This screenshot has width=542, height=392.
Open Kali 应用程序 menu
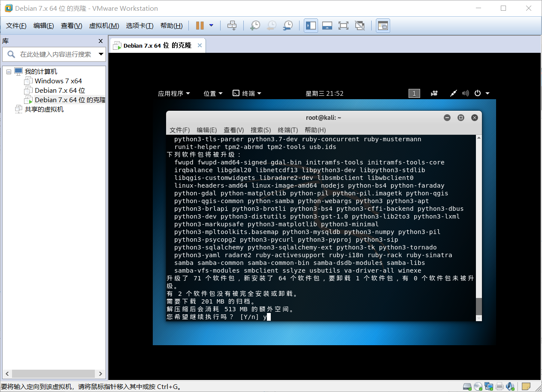coord(174,94)
